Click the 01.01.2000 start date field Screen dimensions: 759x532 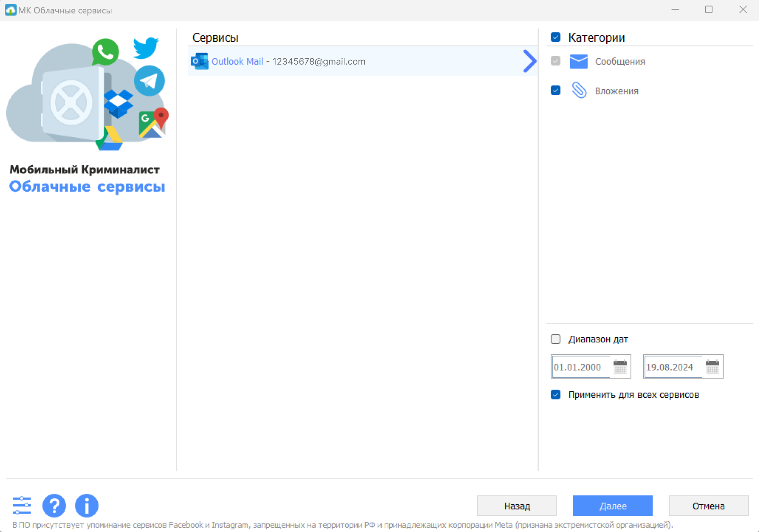click(580, 367)
